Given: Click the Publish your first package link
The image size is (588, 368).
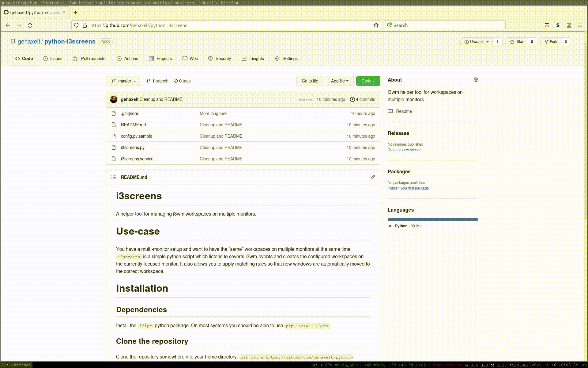Looking at the screenshot, I should 408,188.
